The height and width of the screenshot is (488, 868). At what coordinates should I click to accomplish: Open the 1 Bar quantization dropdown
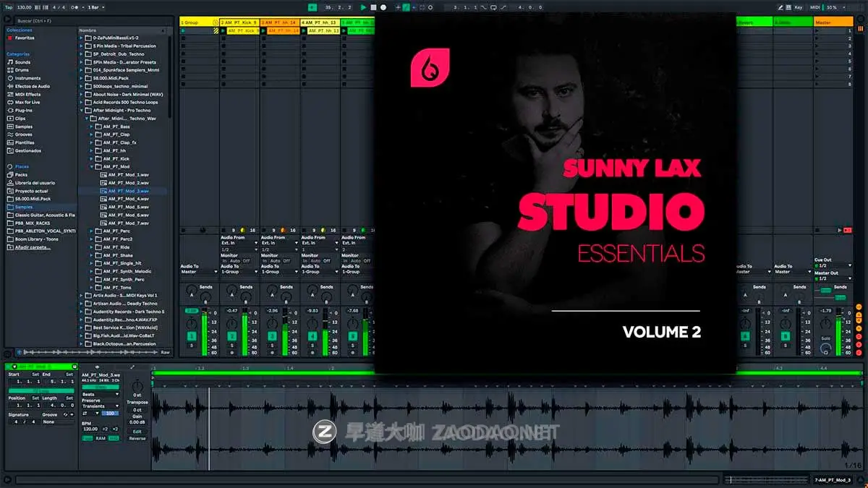pyautogui.click(x=95, y=7)
